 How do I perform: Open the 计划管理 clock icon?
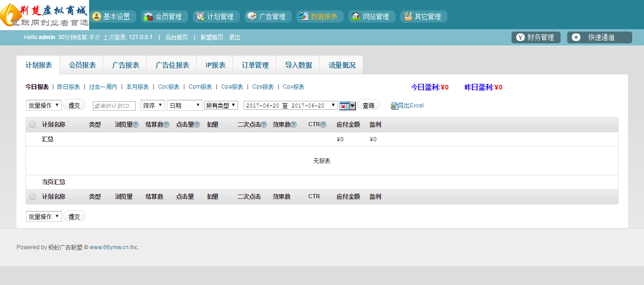tap(200, 16)
